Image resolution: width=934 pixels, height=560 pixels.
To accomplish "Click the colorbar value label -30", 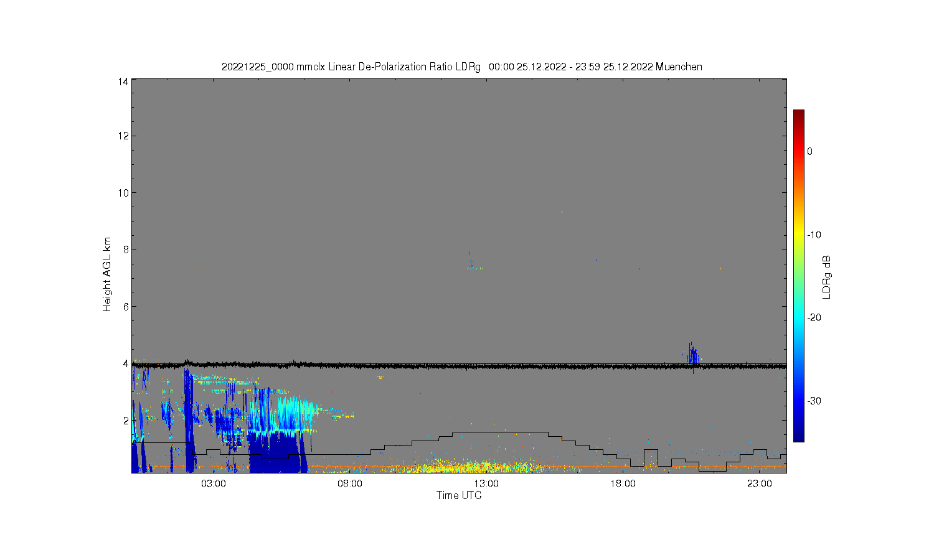I will tap(814, 401).
